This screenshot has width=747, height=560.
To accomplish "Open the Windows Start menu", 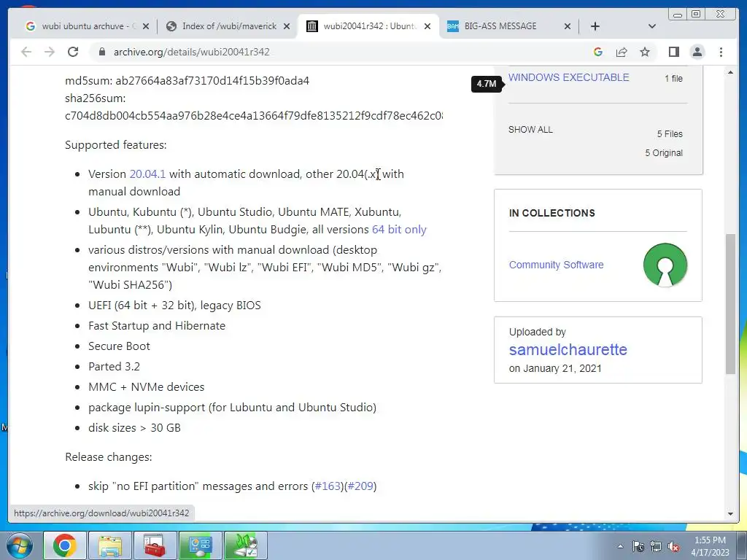I will click(x=20, y=545).
